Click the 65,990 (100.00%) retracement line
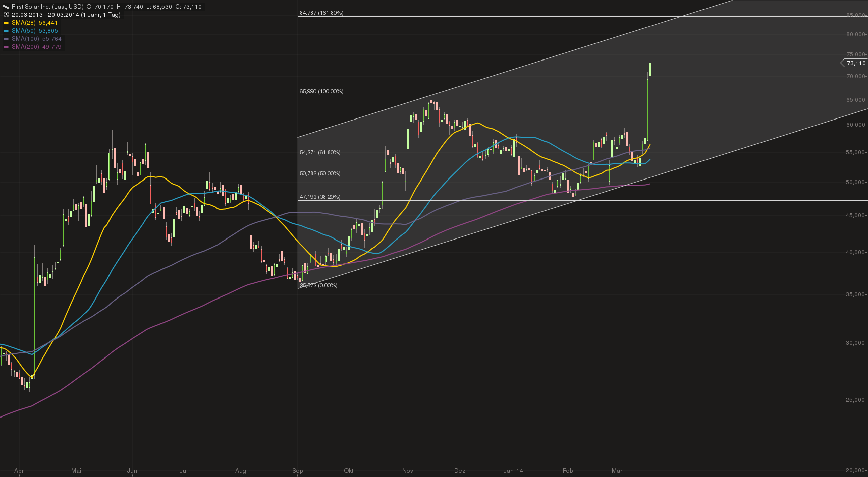The image size is (868, 477). coord(321,92)
